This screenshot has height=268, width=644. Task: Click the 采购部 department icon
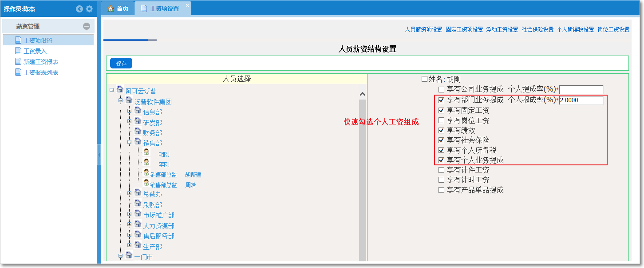pos(138,204)
